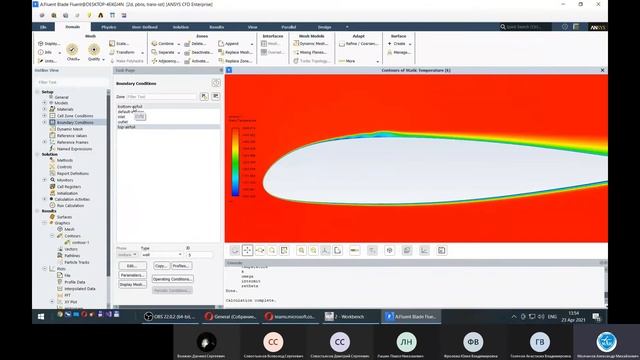
Task: Select top-airfoil zone in list
Action: coord(168,127)
